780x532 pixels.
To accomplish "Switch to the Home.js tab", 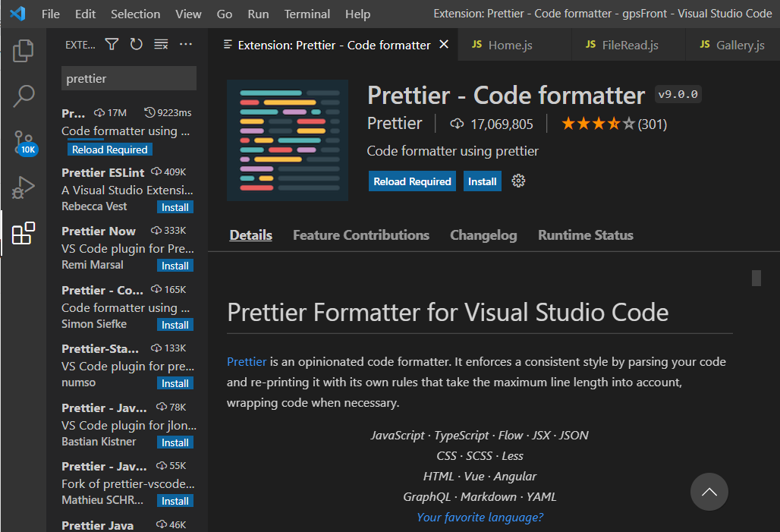I will tap(514, 45).
